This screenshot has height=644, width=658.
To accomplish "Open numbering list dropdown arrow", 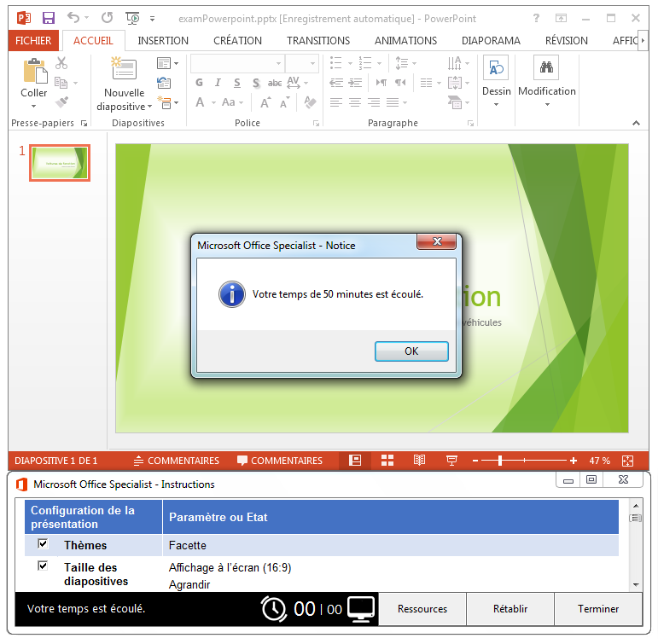I will [x=380, y=63].
